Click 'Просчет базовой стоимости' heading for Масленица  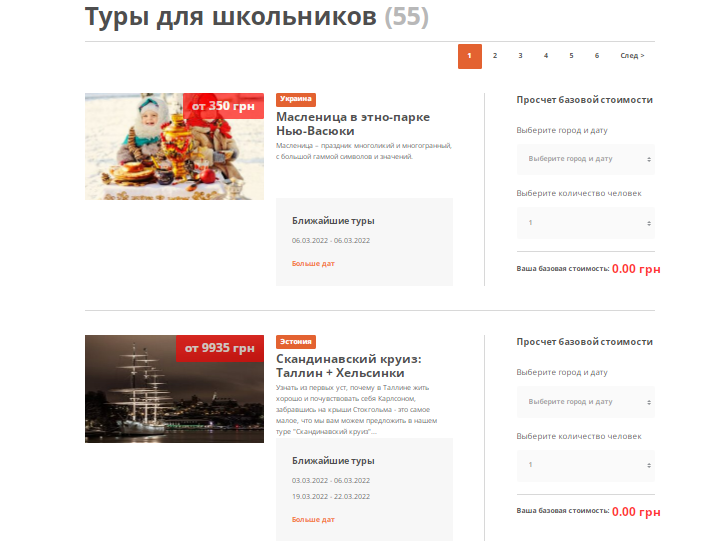(x=584, y=100)
